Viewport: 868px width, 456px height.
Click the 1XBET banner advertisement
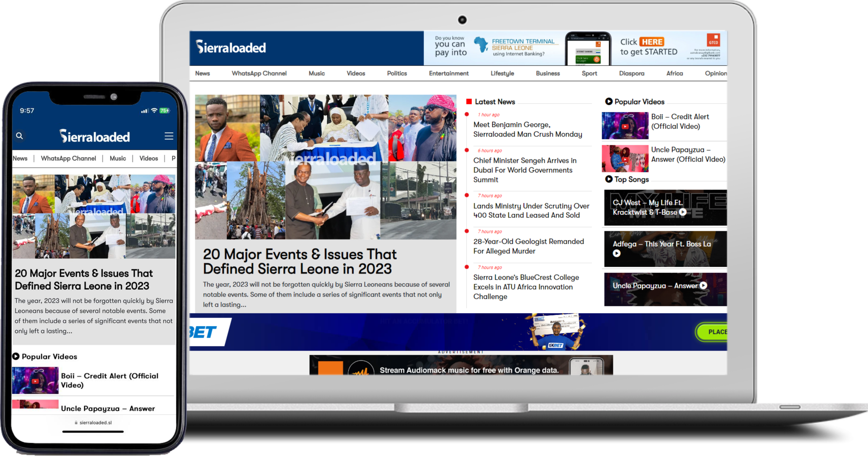click(458, 332)
